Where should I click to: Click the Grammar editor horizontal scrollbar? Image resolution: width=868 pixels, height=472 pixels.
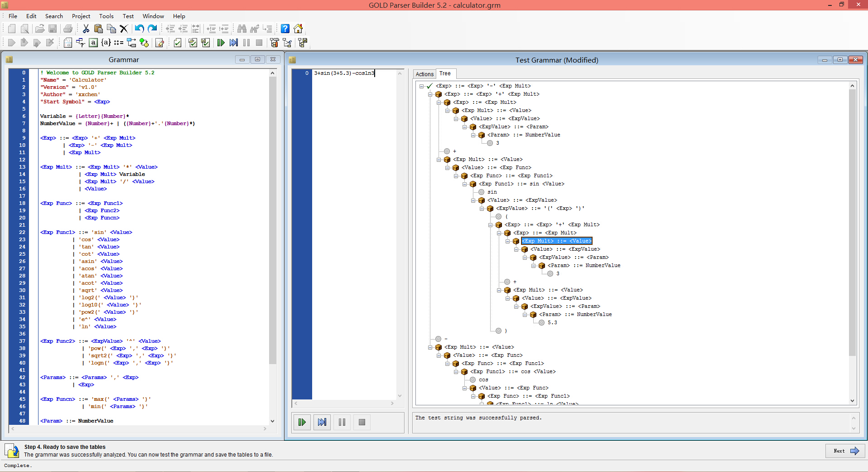(x=139, y=428)
